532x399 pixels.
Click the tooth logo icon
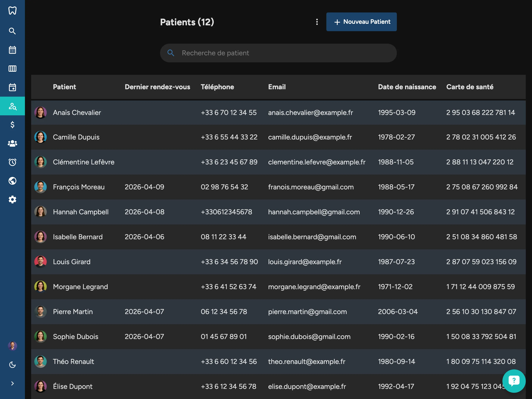coord(12,11)
